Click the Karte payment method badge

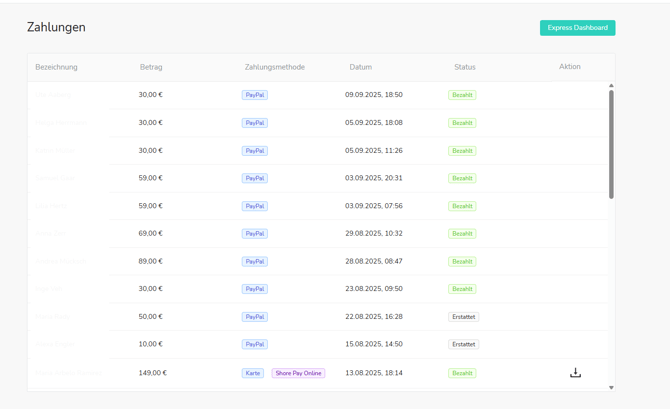pyautogui.click(x=253, y=373)
